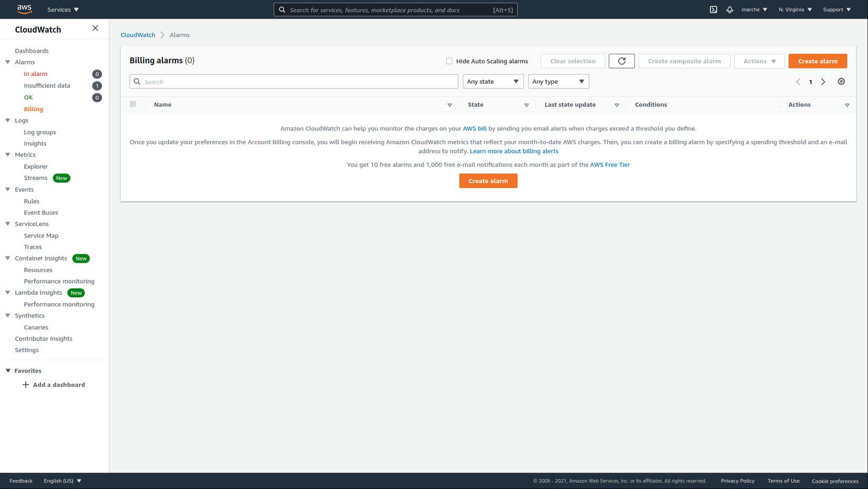Collapse the Metrics section in sidebar
This screenshot has height=489, width=868.
[x=8, y=155]
